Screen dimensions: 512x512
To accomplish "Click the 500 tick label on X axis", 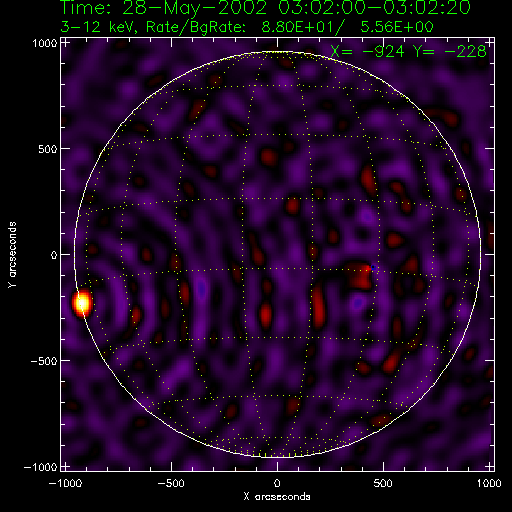I will tap(383, 483).
